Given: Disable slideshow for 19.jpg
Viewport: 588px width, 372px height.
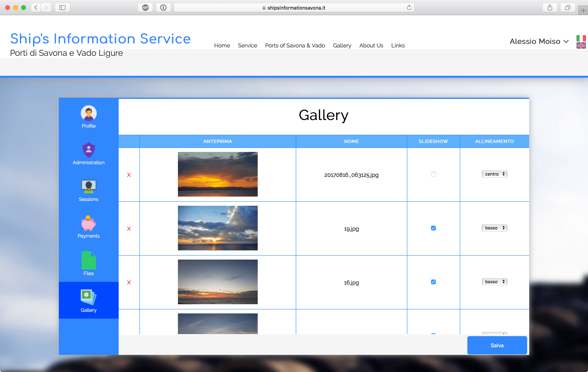Looking at the screenshot, I should pyautogui.click(x=433, y=228).
